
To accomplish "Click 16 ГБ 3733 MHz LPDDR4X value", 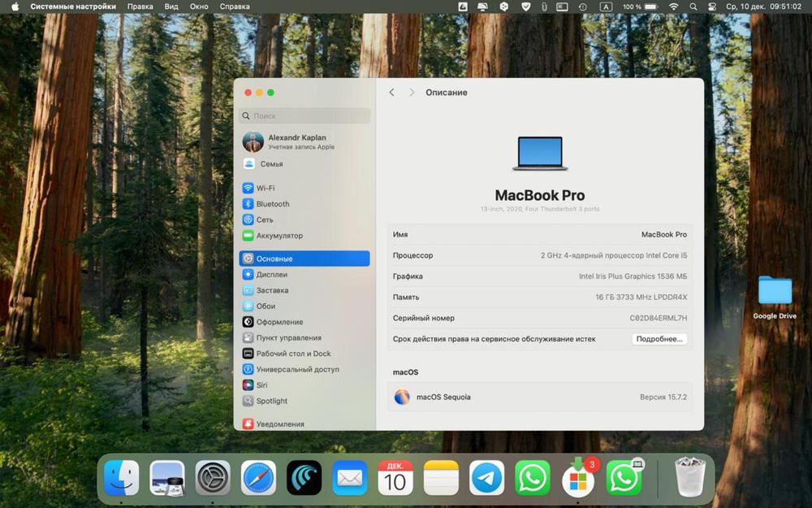I will point(641,297).
